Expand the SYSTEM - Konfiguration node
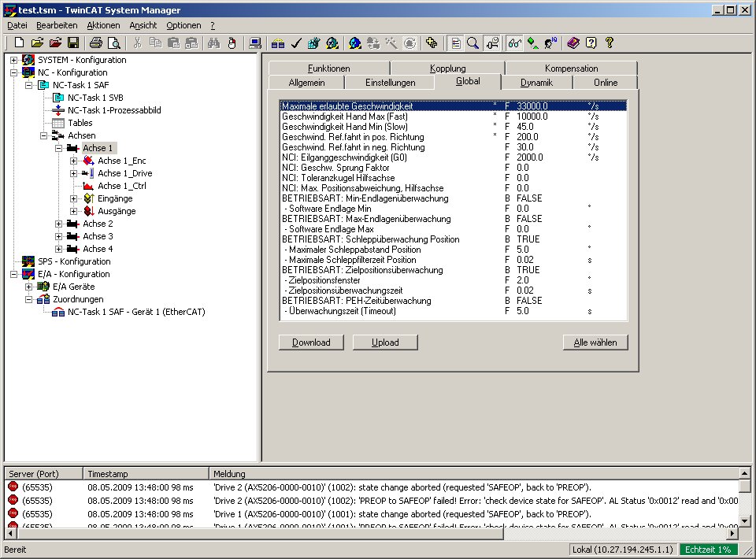 pyautogui.click(x=13, y=60)
